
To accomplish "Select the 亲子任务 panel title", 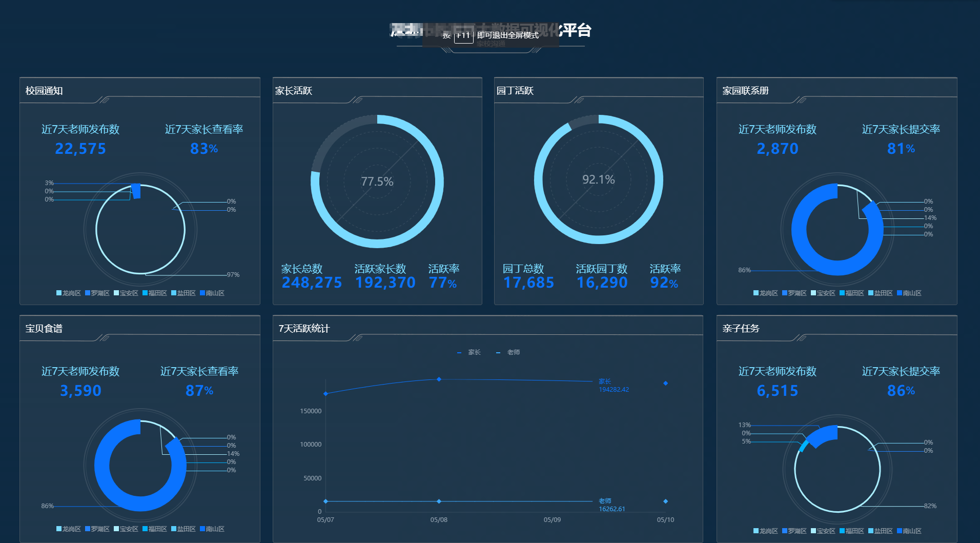I will coord(741,329).
